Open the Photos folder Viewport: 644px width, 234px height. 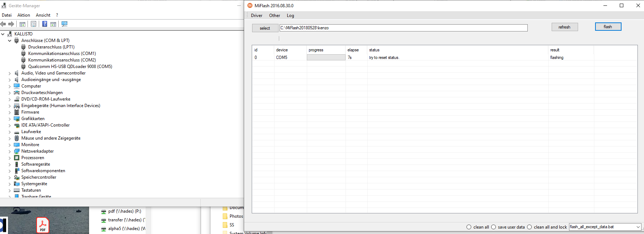click(236, 216)
